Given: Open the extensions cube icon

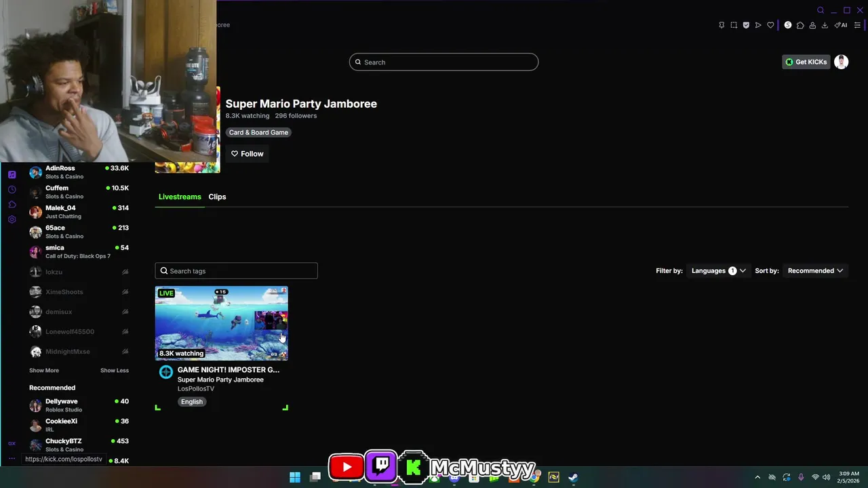Looking at the screenshot, I should point(800,25).
